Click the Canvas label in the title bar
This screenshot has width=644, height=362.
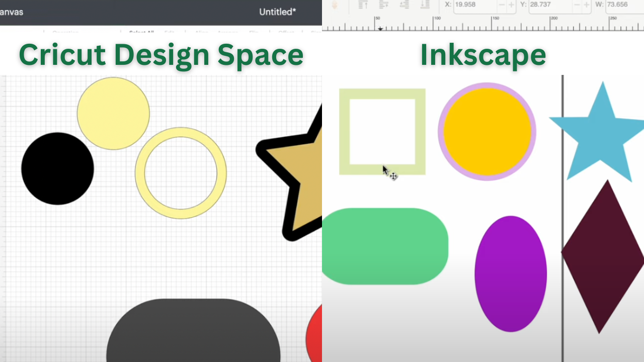[12, 12]
